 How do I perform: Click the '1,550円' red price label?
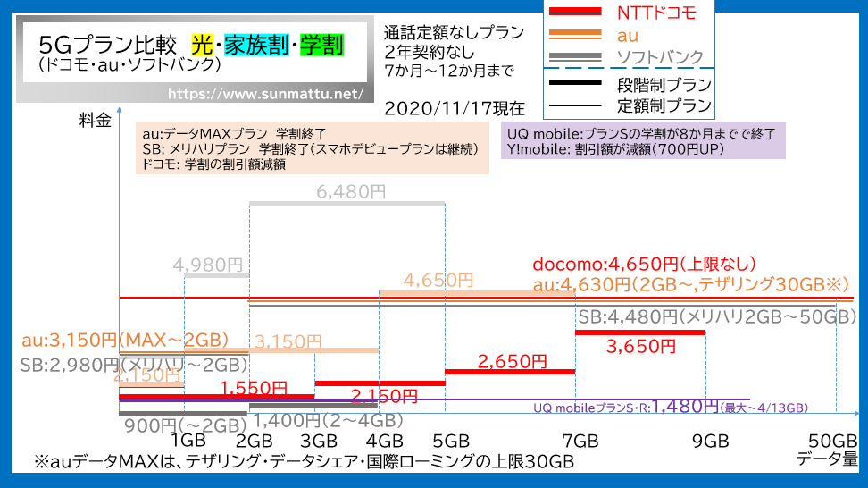pyautogui.click(x=254, y=388)
